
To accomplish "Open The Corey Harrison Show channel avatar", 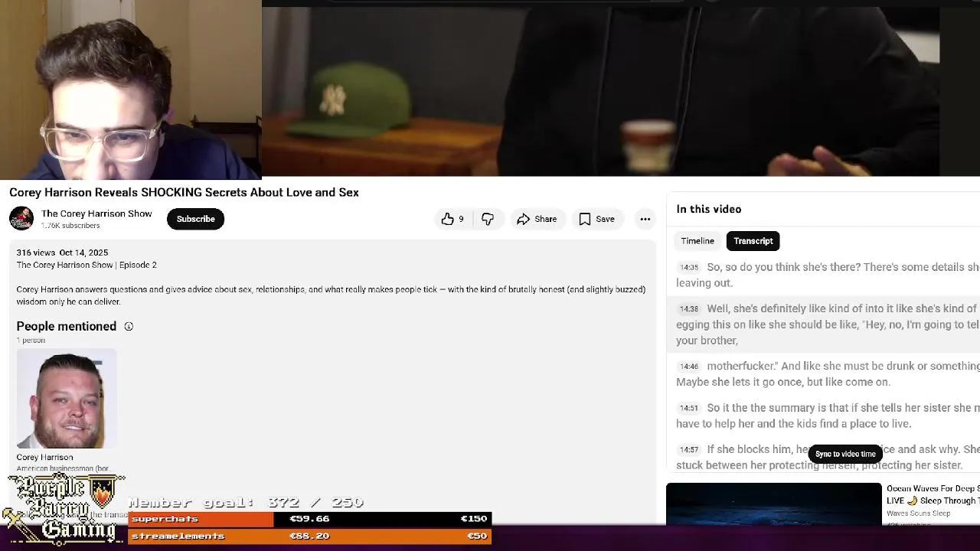I will click(21, 218).
